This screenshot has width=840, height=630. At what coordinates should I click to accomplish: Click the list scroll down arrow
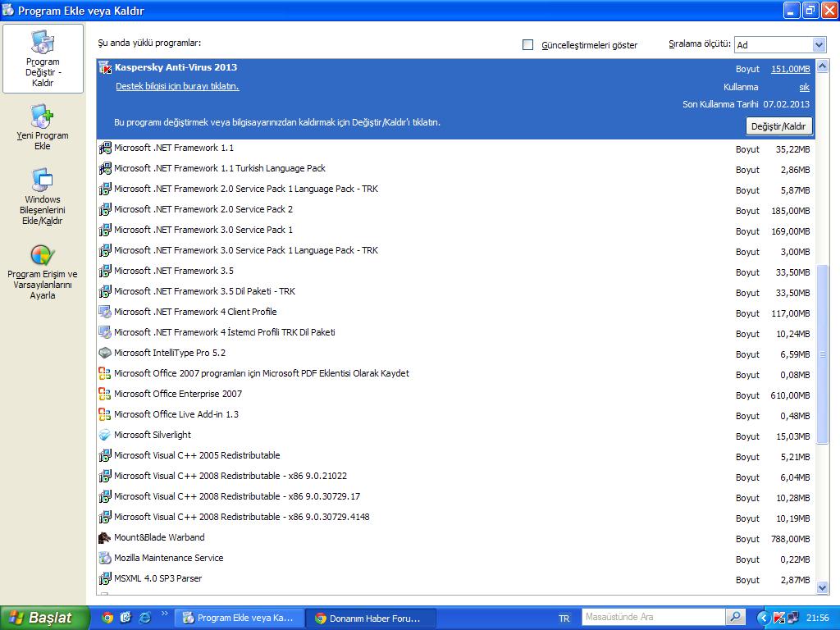click(822, 587)
